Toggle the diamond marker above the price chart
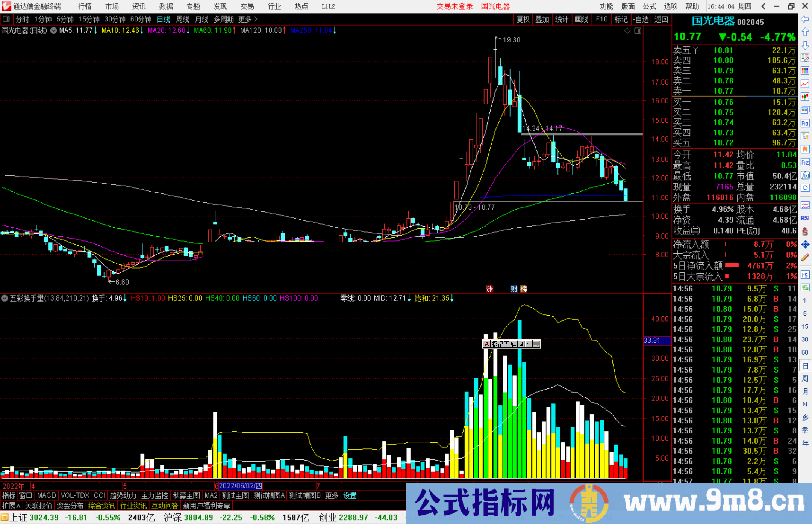This screenshot has height=524, width=812. coord(627,31)
